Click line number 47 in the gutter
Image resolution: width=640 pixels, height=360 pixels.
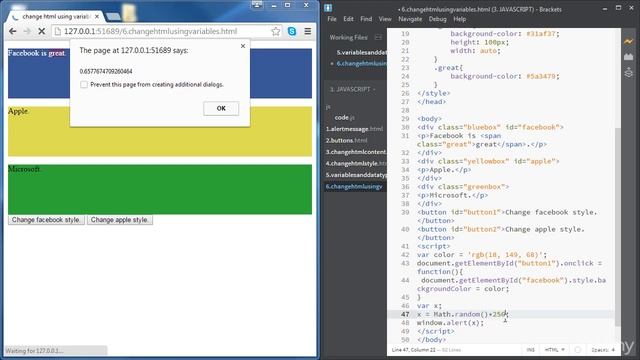coord(404,314)
